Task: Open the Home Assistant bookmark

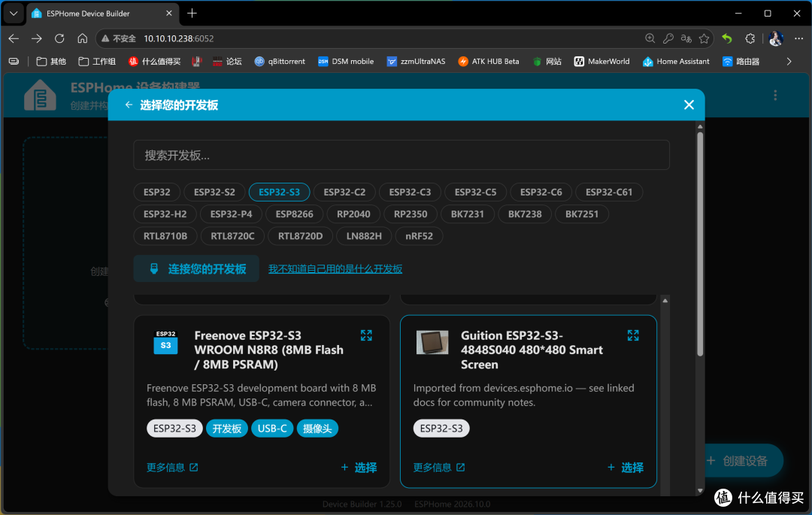Action: pos(676,62)
